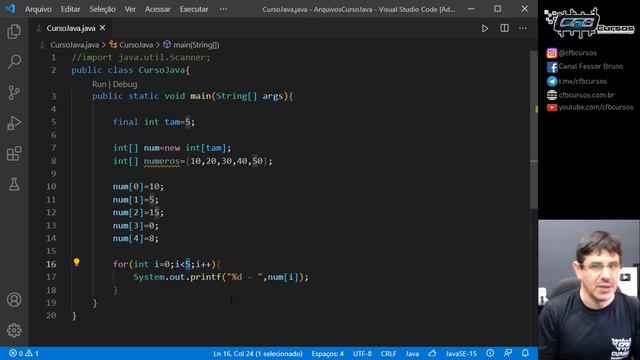Change end of line sequence CRLF
This screenshot has width=640, height=360.
coord(388,353)
